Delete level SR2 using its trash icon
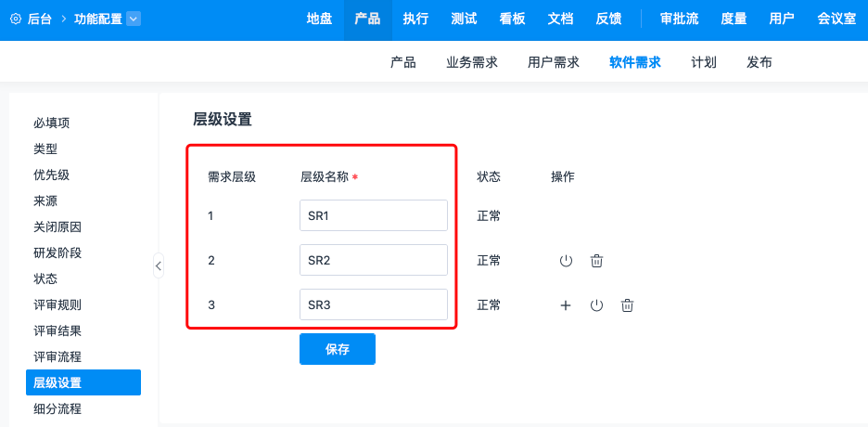The image size is (868, 427). (597, 261)
